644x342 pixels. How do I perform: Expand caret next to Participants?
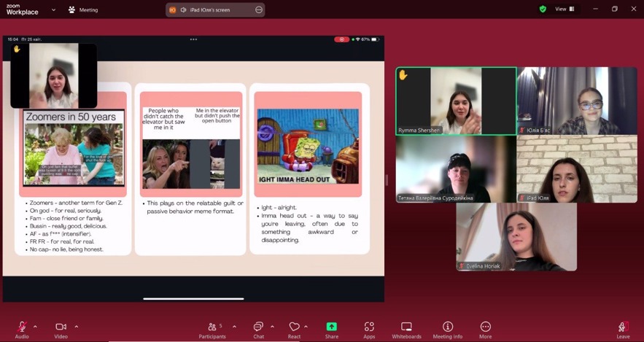(234, 327)
